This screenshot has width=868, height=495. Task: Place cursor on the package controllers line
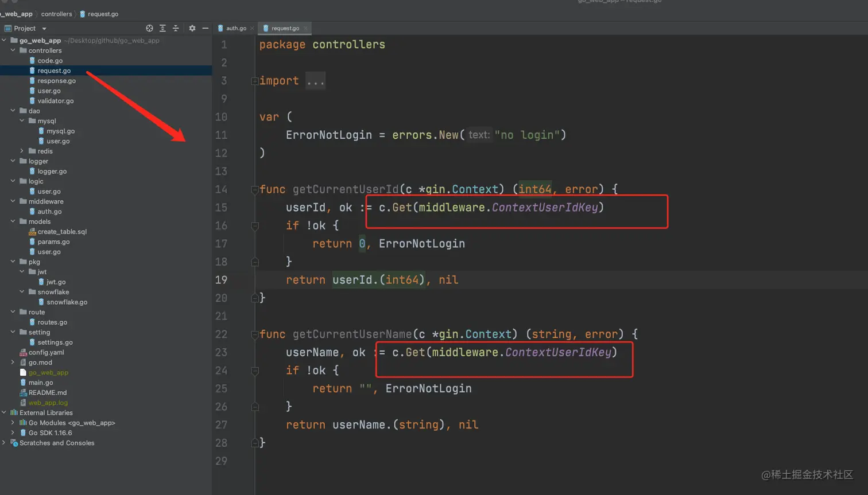point(322,45)
